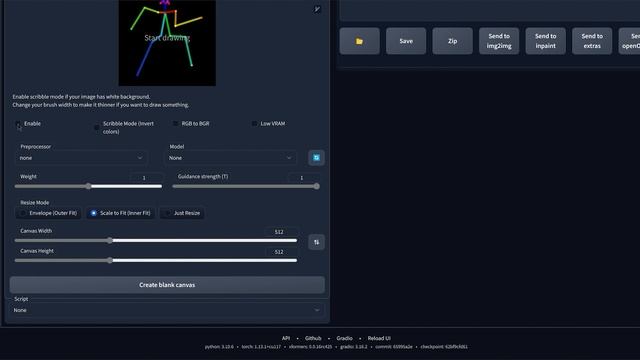Image resolution: width=640 pixels, height=360 pixels.
Task: Click the Canvas Height number field
Action: point(281,252)
